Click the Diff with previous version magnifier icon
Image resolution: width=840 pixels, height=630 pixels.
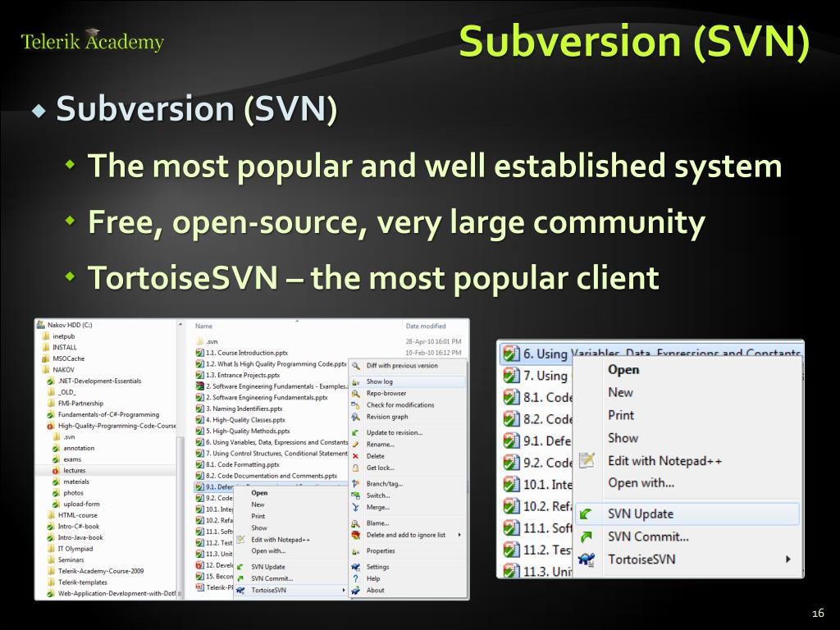(355, 366)
